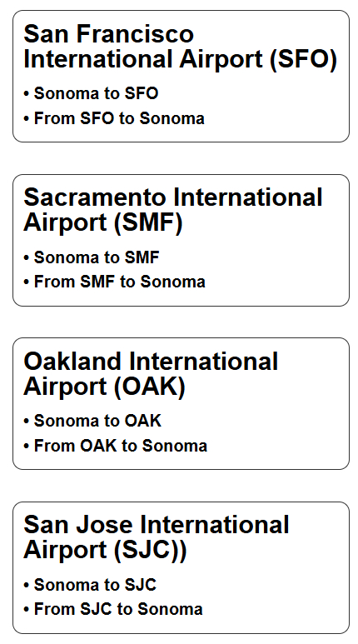Viewport: 358px width, 644px height.
Task: Click the Oakland International Airport (OAK) heading
Action: pos(151,374)
